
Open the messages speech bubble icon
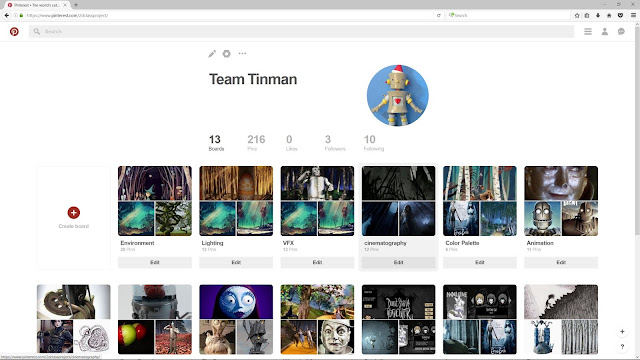(x=621, y=31)
